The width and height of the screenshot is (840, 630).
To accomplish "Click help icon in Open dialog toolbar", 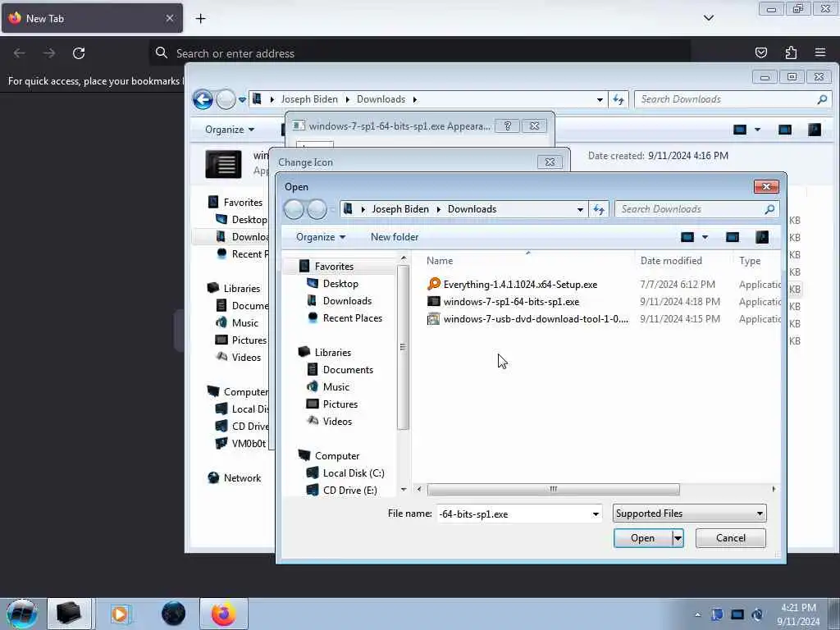I will tap(762, 237).
